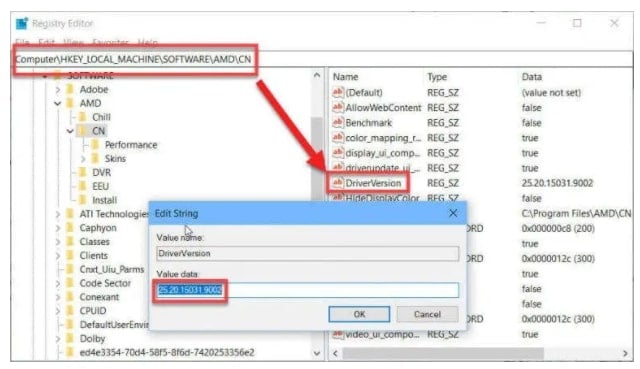Collapse the CN registry key
640x369 pixels.
70,131
